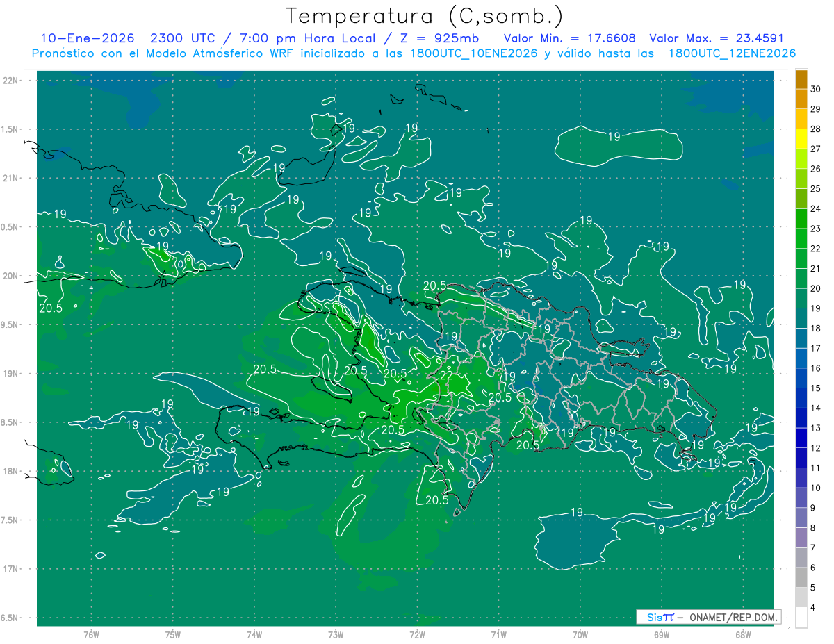The width and height of the screenshot is (834, 644).
Task: Pick the lime swatch between 25 and 26
Action: tap(801, 179)
